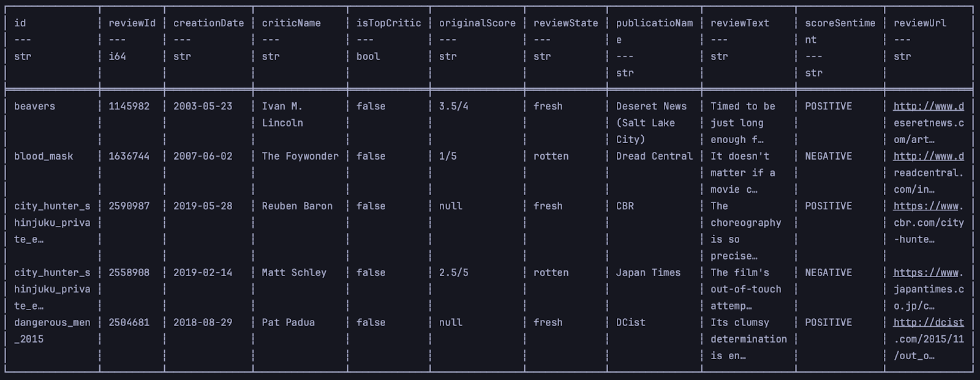The width and height of the screenshot is (980, 380).
Task: Open the deseretnews.com review link
Action: (x=928, y=106)
